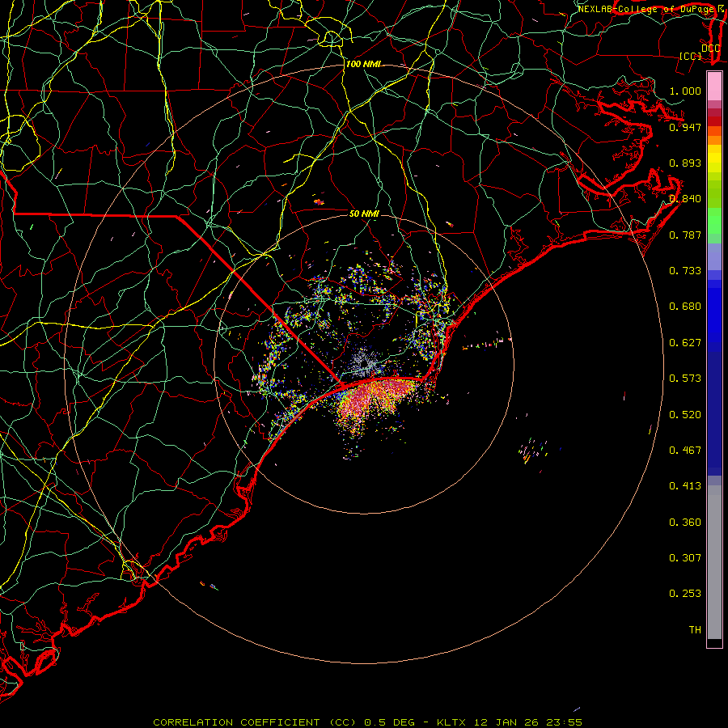The width and height of the screenshot is (728, 728).
Task: Click the 0.840 legend value
Action: pos(685,199)
